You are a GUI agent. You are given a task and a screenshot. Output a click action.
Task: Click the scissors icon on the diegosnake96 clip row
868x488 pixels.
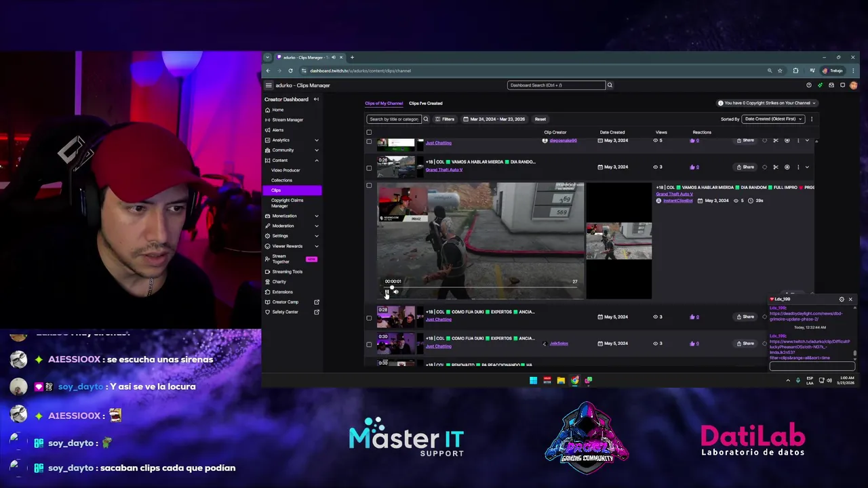click(776, 140)
